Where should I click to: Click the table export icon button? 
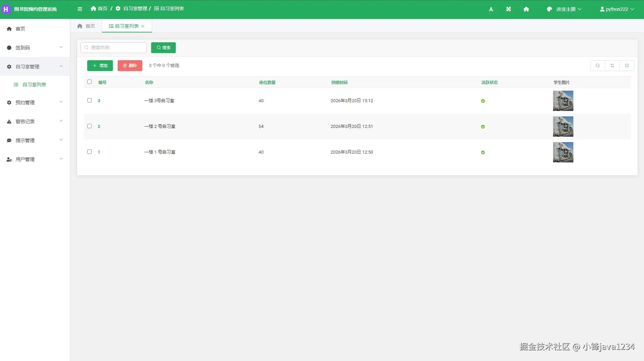pyautogui.click(x=627, y=66)
